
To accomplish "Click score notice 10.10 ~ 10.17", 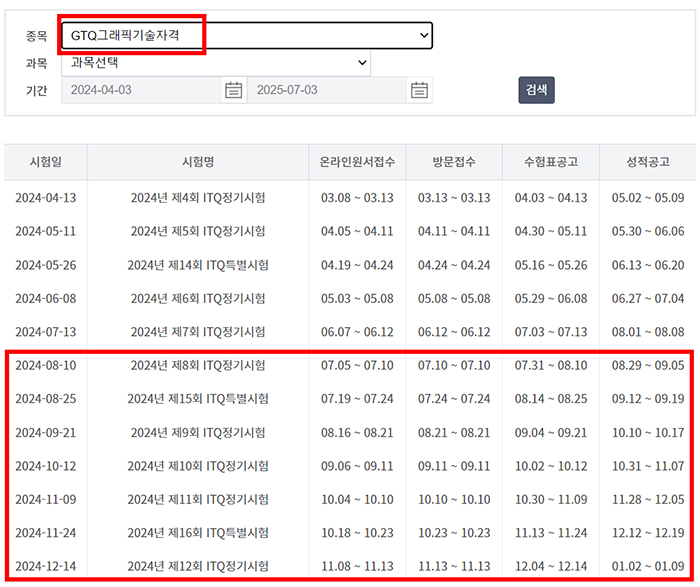I will click(x=648, y=433).
